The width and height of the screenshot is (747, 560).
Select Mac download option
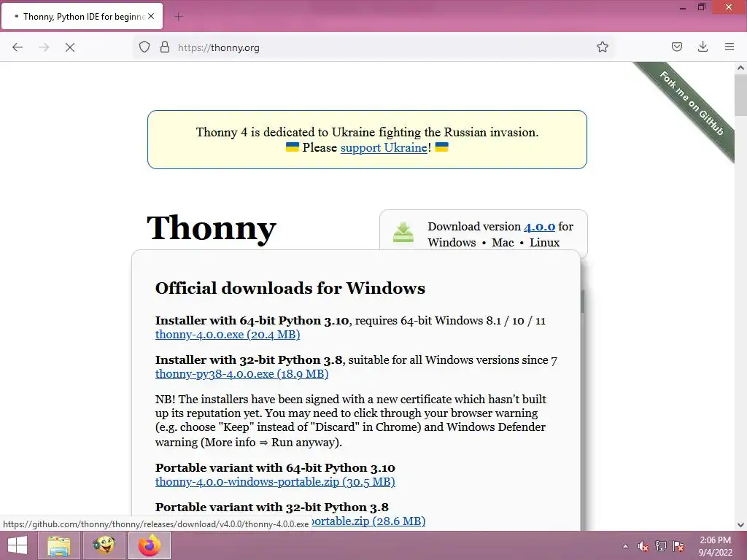point(503,242)
